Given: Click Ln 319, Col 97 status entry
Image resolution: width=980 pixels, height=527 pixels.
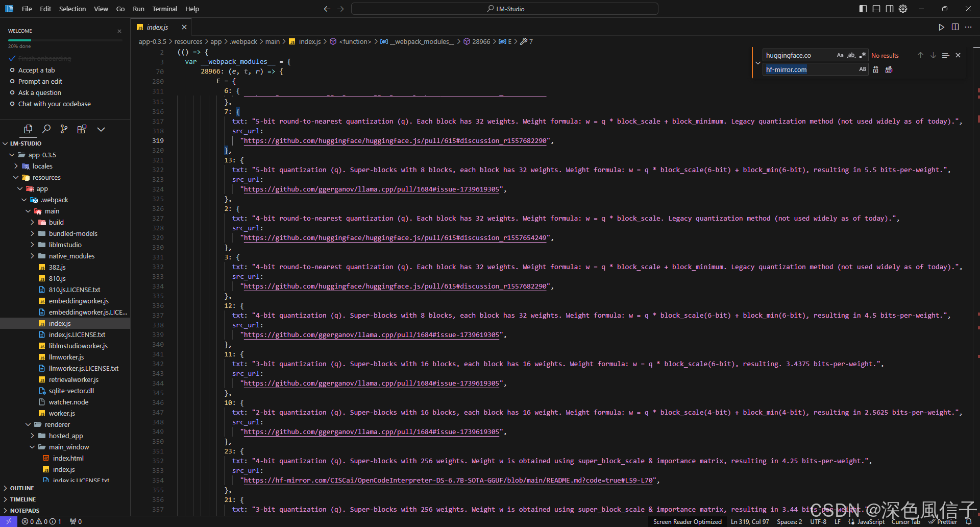Looking at the screenshot, I should click(749, 521).
